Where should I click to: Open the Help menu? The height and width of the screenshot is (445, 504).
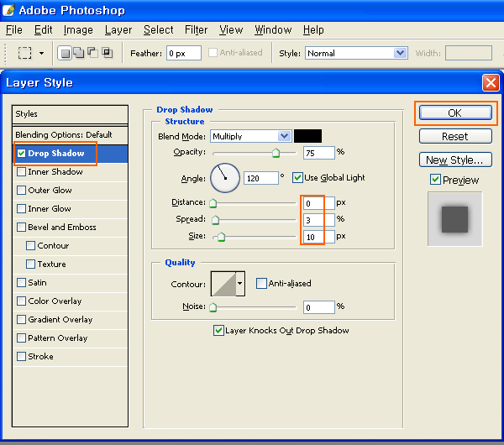(313, 30)
